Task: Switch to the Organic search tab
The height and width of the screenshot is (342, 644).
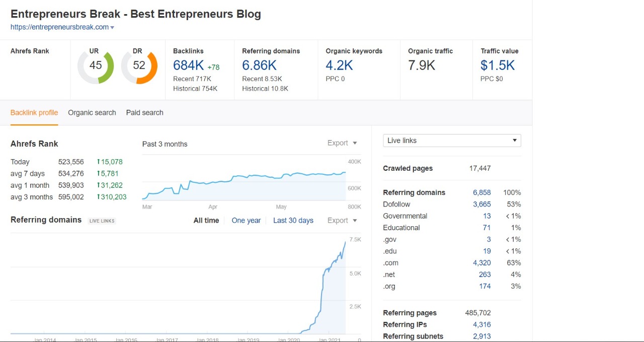Action: 92,112
